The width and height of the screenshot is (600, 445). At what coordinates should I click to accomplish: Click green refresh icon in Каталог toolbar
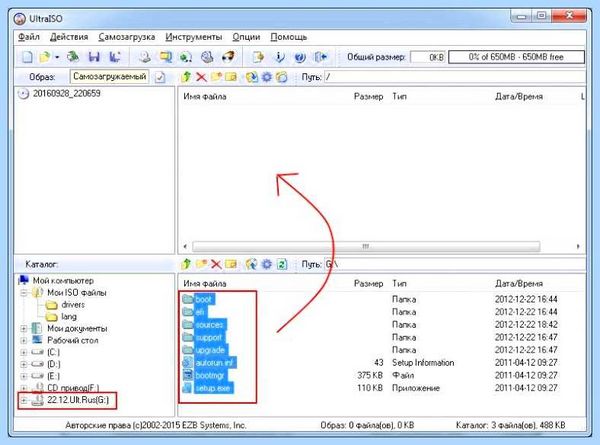pos(282,264)
